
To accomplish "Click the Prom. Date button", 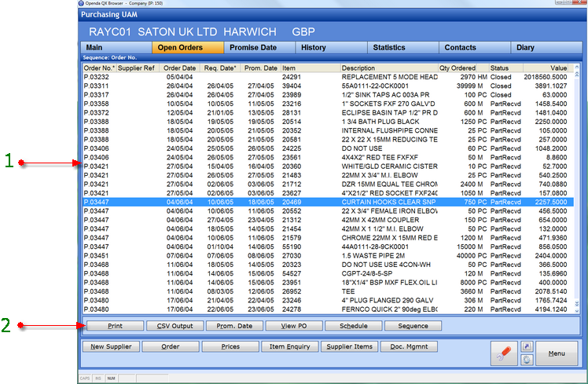I will (234, 326).
